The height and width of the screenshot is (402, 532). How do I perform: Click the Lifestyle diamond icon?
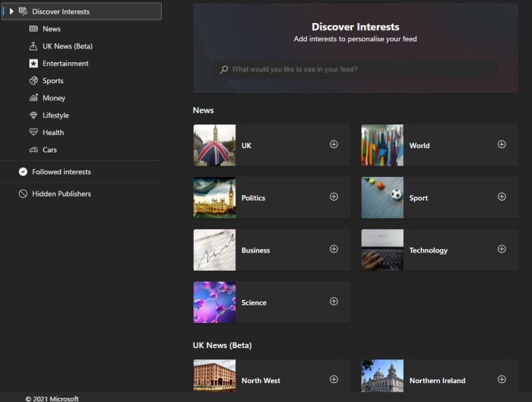[34, 115]
